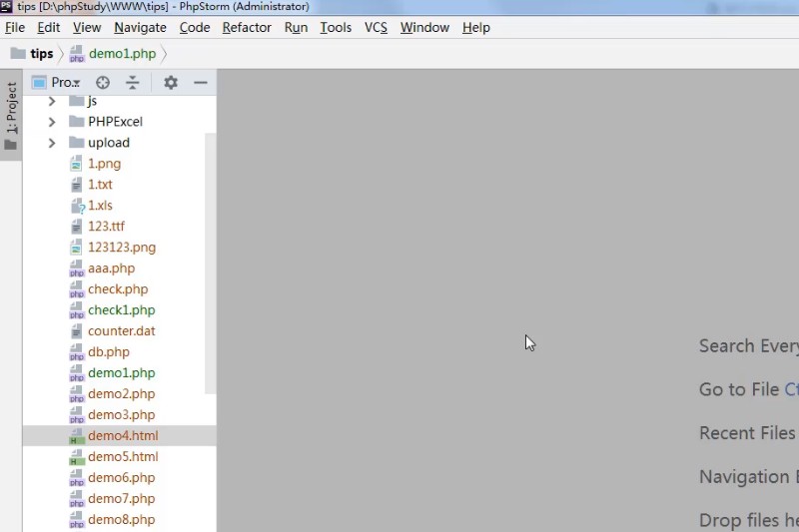The width and height of the screenshot is (799, 532).
Task: Open the Navigate menu
Action: click(140, 28)
